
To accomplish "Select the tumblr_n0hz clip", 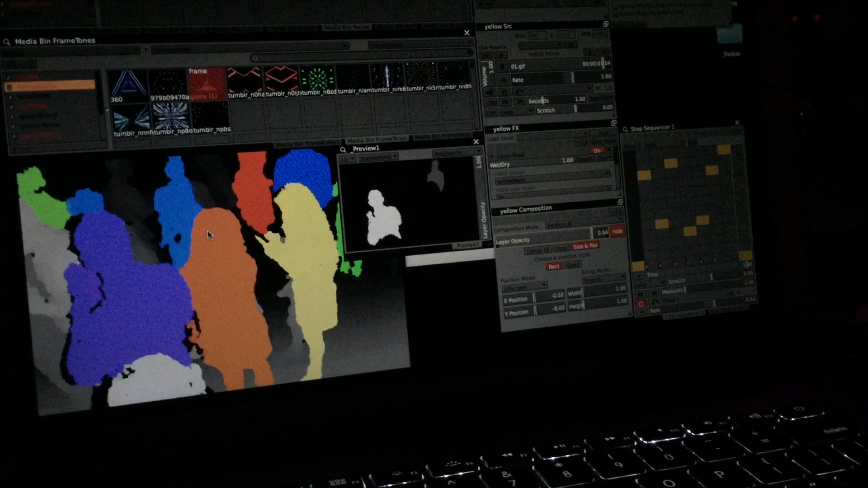I will tap(245, 82).
